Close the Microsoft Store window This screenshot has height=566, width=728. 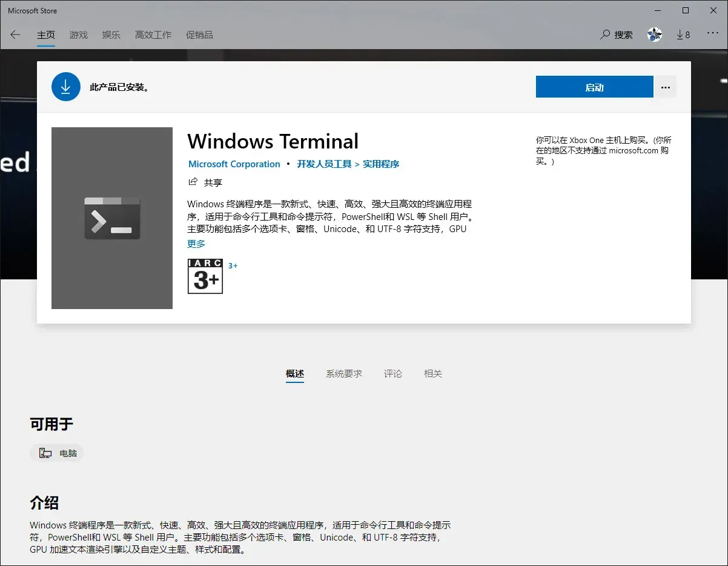point(713,10)
